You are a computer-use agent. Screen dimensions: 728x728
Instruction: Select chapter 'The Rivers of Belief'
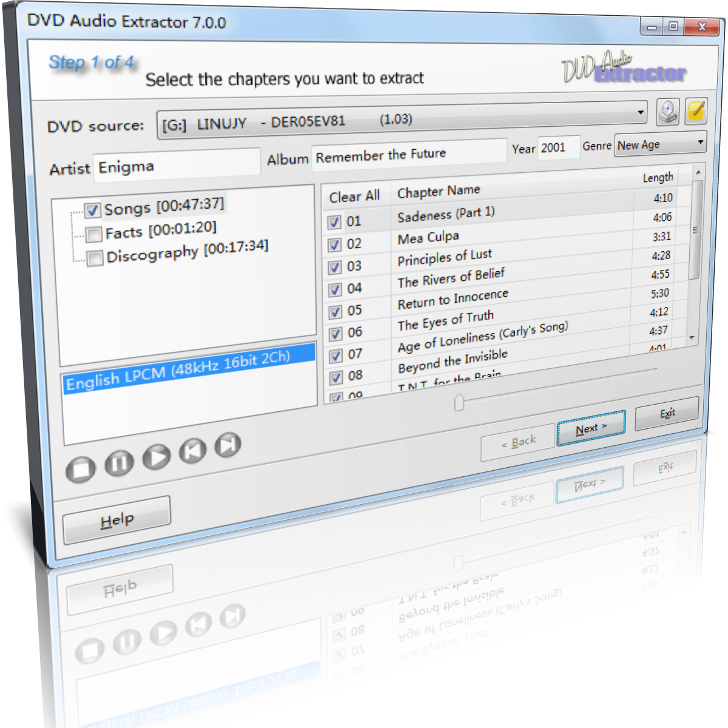pyautogui.click(x=451, y=278)
